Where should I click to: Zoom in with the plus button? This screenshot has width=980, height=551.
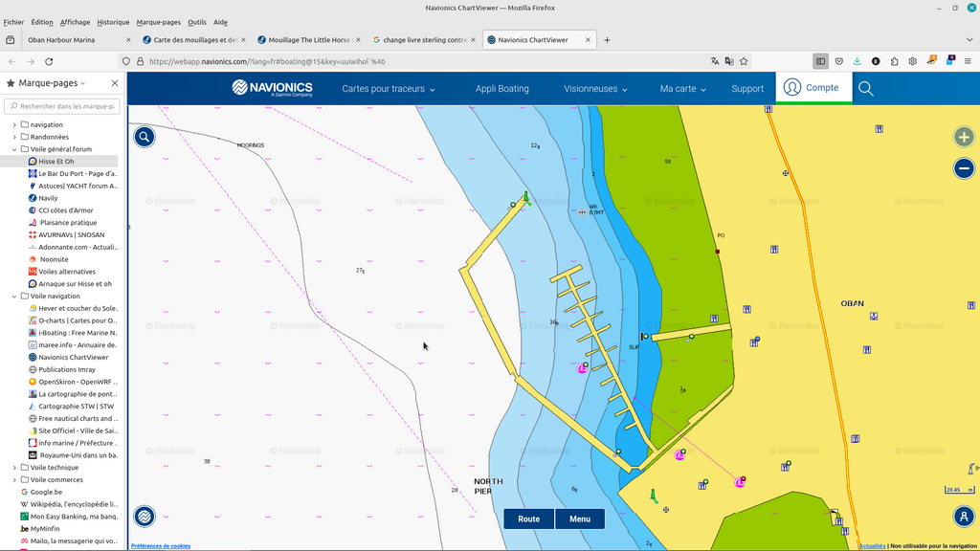(964, 137)
